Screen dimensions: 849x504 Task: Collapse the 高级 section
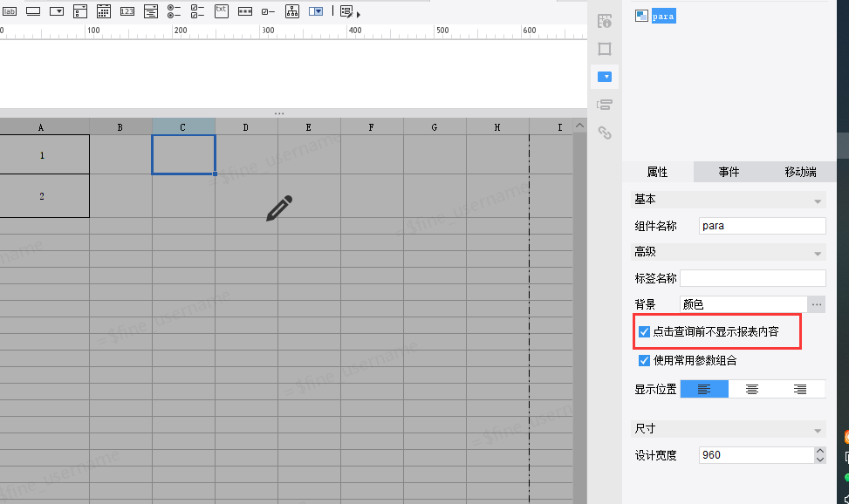click(x=817, y=252)
